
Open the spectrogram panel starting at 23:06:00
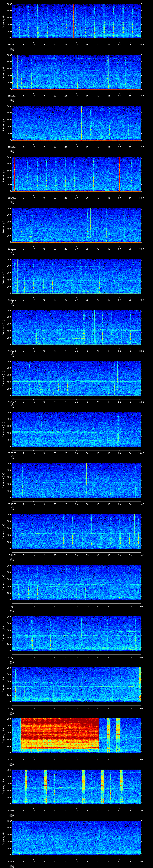point(77,276)
